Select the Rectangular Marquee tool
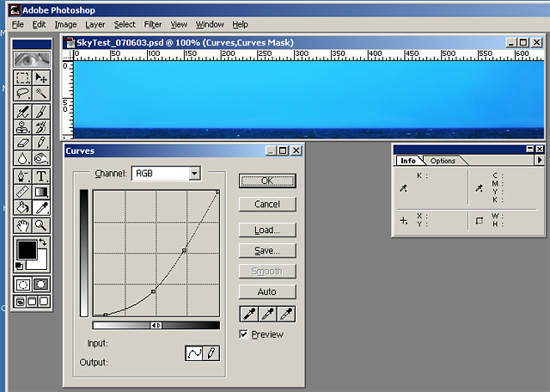The width and height of the screenshot is (550, 392). (x=23, y=77)
